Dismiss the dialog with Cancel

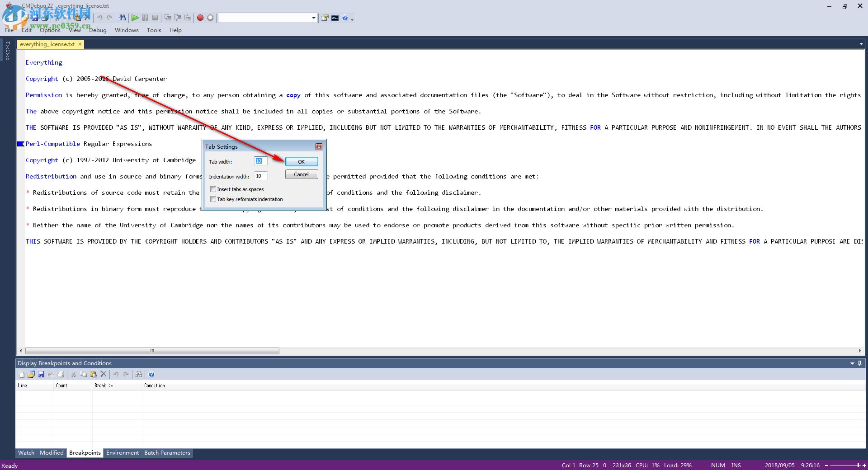click(301, 174)
